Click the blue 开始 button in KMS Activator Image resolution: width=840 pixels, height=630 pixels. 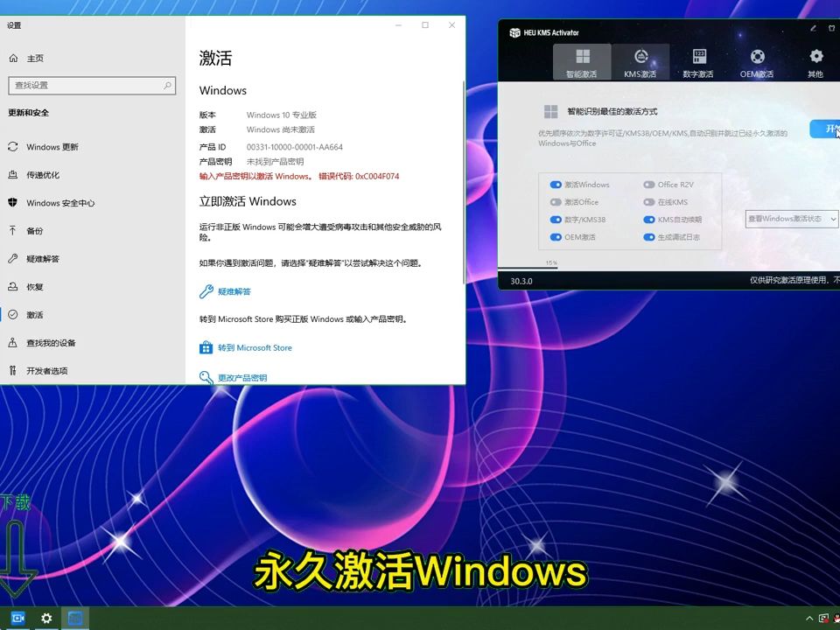point(825,129)
